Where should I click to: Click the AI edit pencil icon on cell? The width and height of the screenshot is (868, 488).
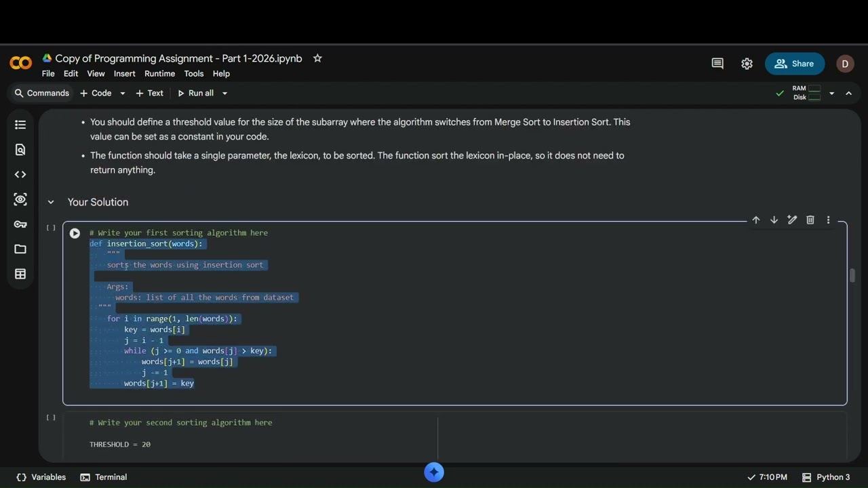pyautogui.click(x=792, y=220)
